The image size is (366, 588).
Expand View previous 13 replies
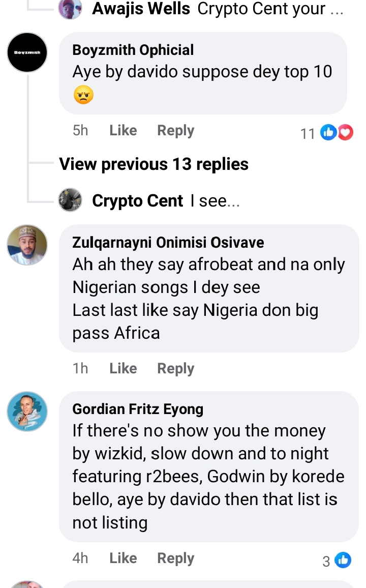tap(154, 164)
